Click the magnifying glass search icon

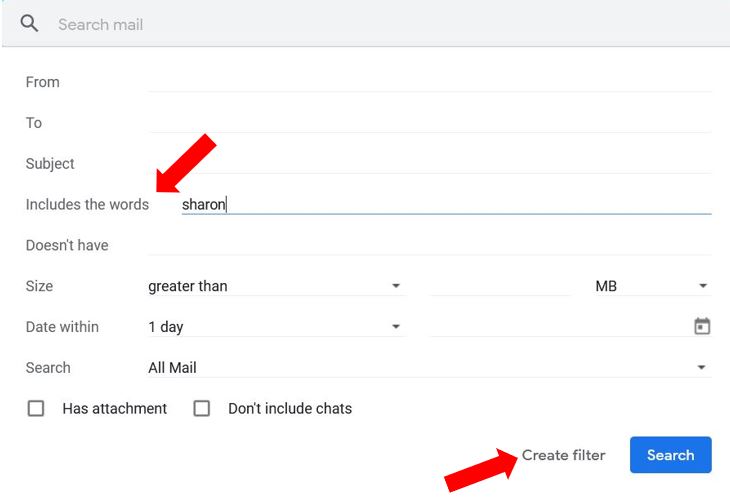[x=29, y=23]
